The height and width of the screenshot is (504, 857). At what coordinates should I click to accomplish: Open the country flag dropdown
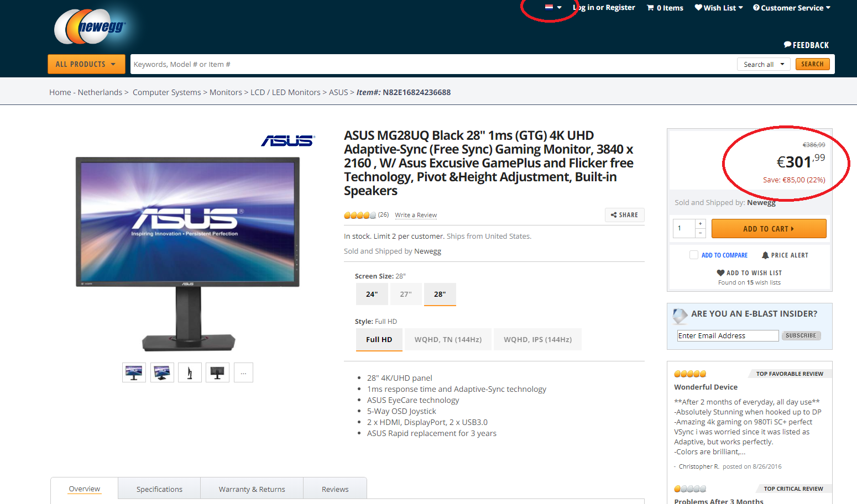(x=553, y=8)
